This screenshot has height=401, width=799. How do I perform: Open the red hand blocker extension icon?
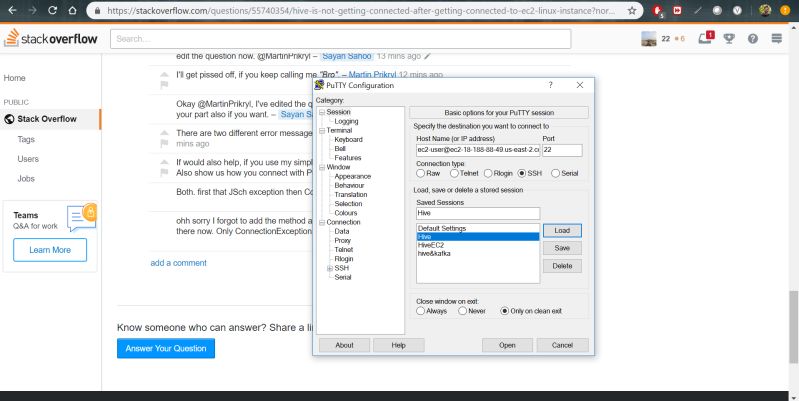657,10
